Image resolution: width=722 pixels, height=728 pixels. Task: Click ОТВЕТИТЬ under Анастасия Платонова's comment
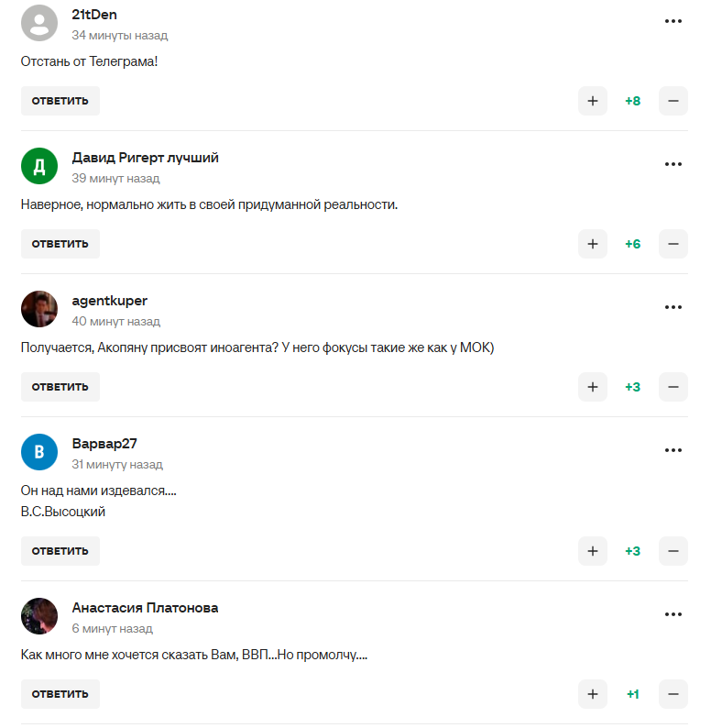coord(60,694)
